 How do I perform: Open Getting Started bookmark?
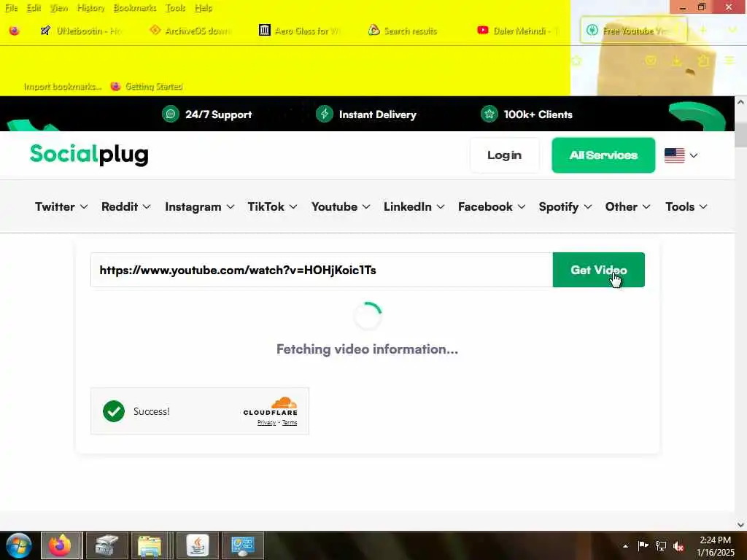point(146,87)
